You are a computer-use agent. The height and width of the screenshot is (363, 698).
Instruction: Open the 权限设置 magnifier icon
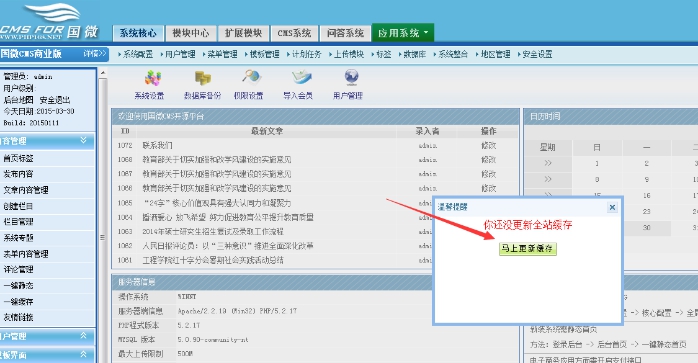pos(251,77)
